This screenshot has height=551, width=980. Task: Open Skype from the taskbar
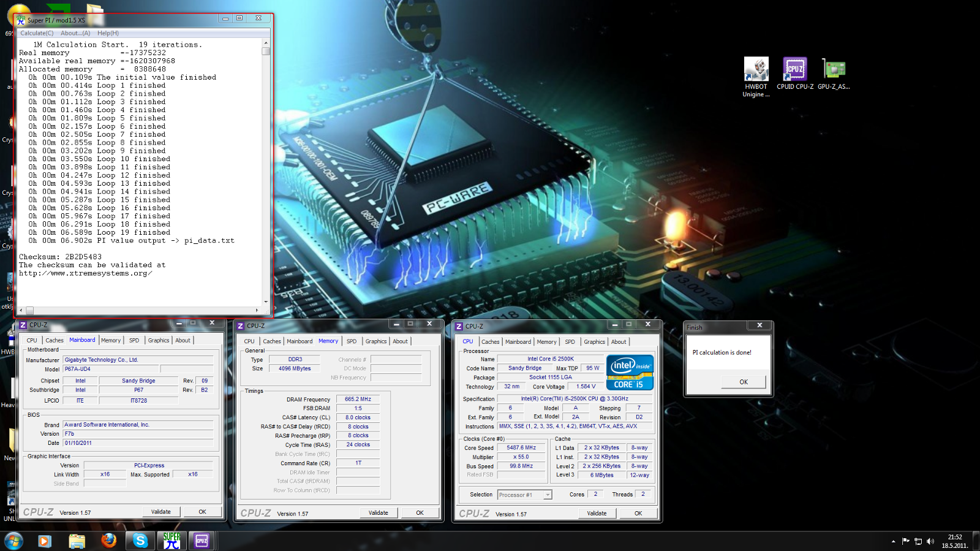(x=140, y=541)
